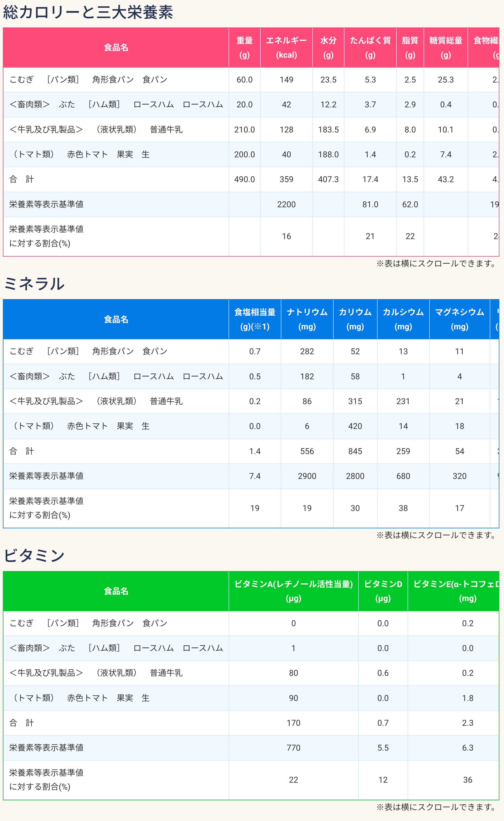Viewport: 504px width, 821px height.
Task: Click vitamin A value 80 for 普通牛乳
Action: click(294, 673)
